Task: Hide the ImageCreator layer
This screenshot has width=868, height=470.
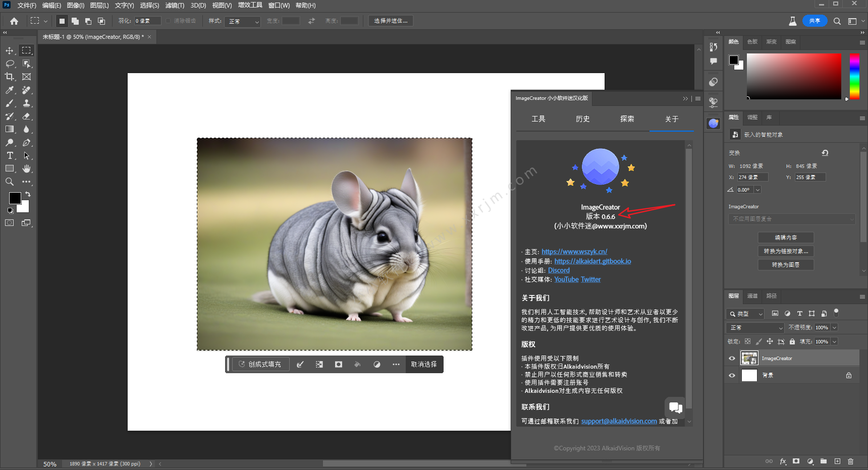Action: point(732,359)
